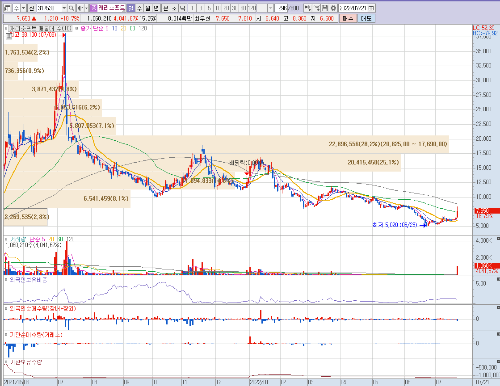The width and height of the screenshot is (500, 386).
Task: Click the green 60-day moving average legend
Action: (x=132, y=29)
